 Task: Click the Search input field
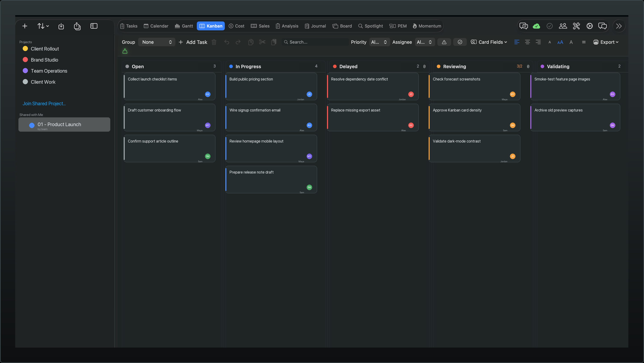[315, 42]
